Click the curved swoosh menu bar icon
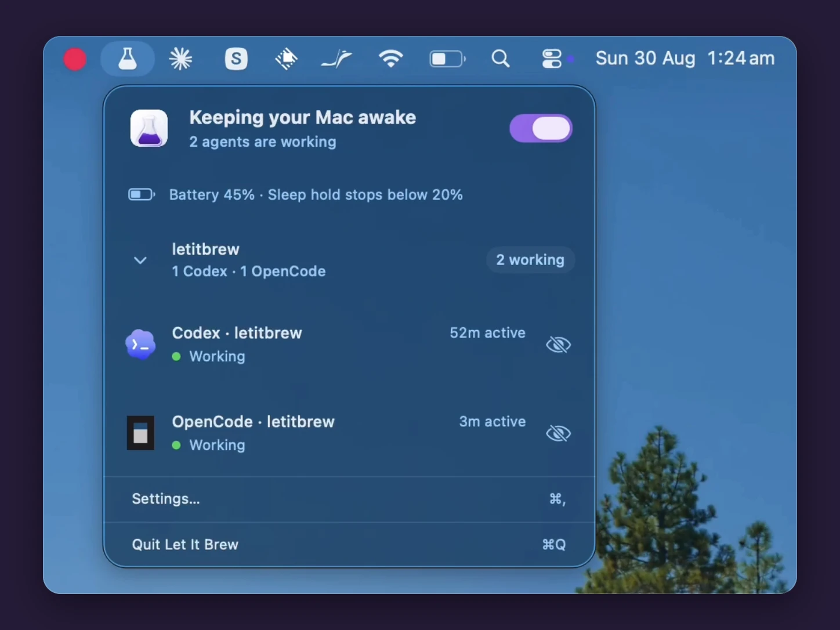Screen dimensions: 840x630 (337, 59)
